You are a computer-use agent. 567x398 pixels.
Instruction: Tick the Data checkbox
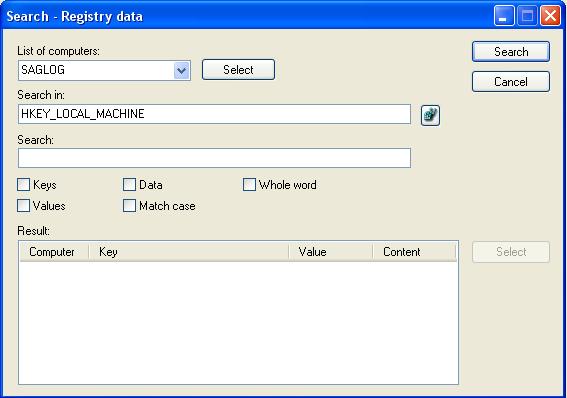[x=129, y=185]
